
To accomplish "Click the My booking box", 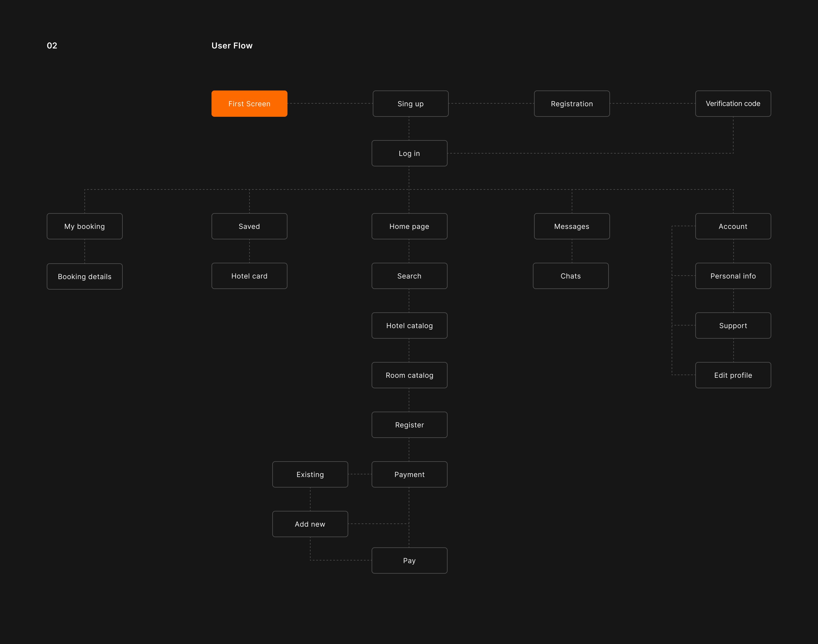I will pyautogui.click(x=84, y=226).
